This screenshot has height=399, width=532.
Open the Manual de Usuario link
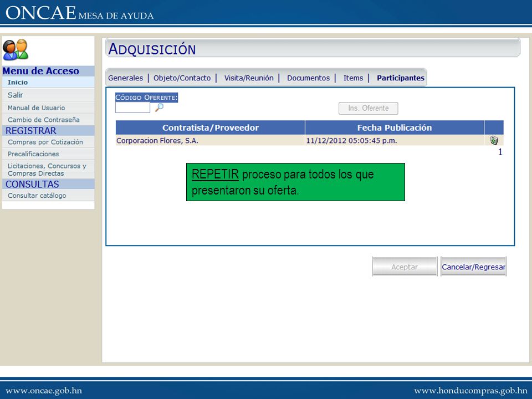(x=48, y=108)
